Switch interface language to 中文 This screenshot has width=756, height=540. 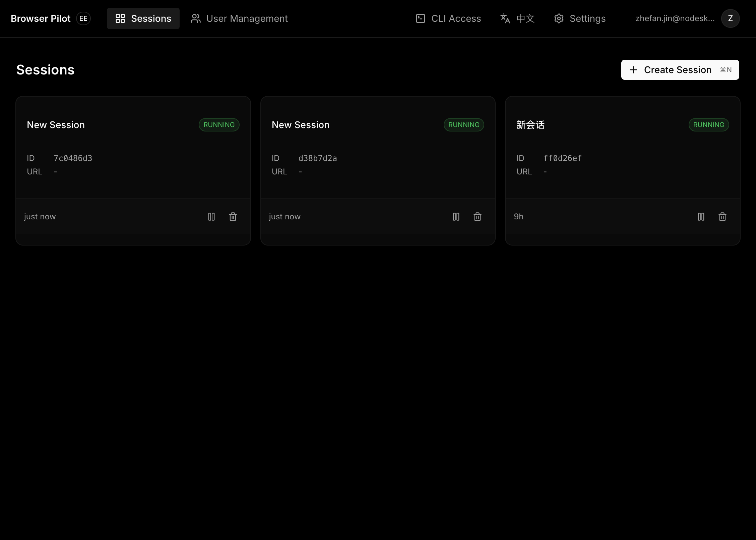click(x=517, y=18)
